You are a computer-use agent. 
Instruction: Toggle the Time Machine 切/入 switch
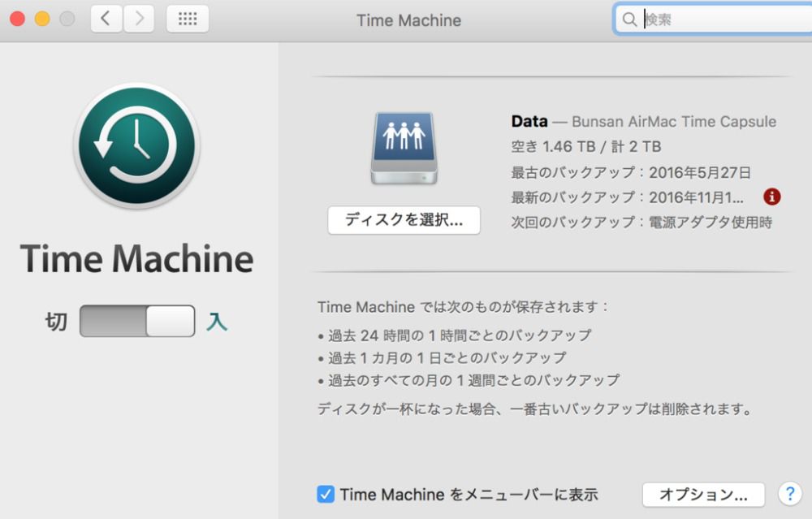click(137, 321)
